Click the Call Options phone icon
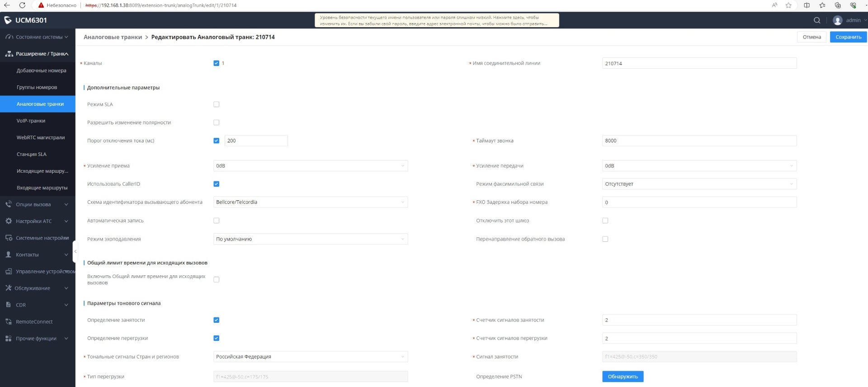Screen dimensions: 868x387 (9, 204)
